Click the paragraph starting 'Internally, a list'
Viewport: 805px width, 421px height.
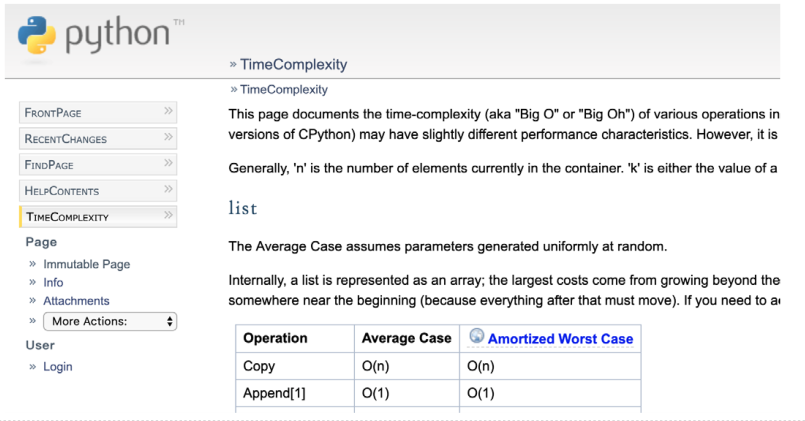coord(504,291)
